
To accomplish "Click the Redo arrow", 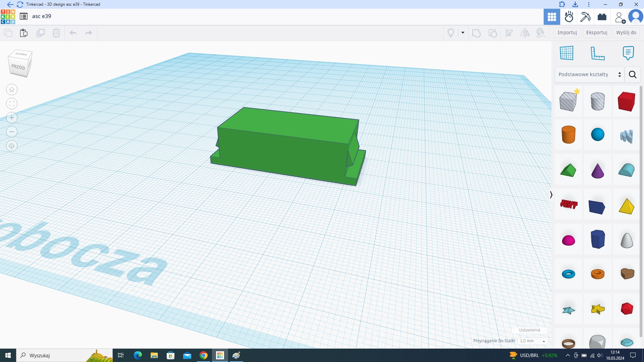I will click(89, 33).
